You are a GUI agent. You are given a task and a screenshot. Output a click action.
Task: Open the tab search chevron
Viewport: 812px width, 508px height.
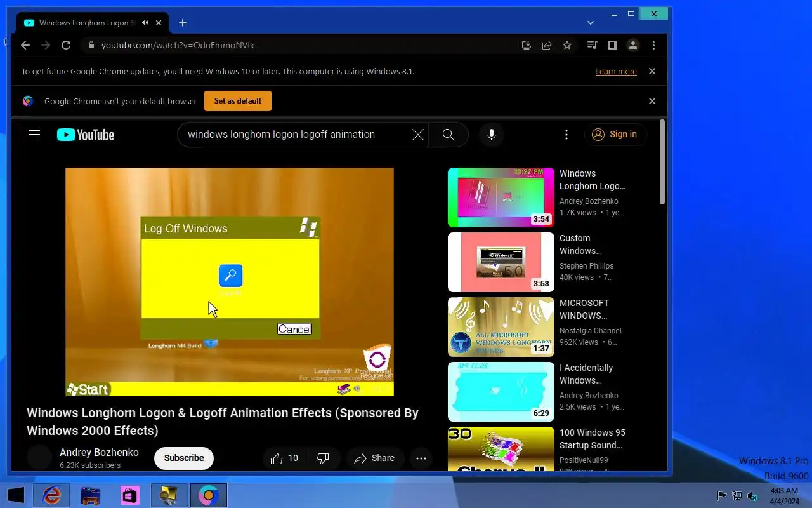(x=591, y=23)
